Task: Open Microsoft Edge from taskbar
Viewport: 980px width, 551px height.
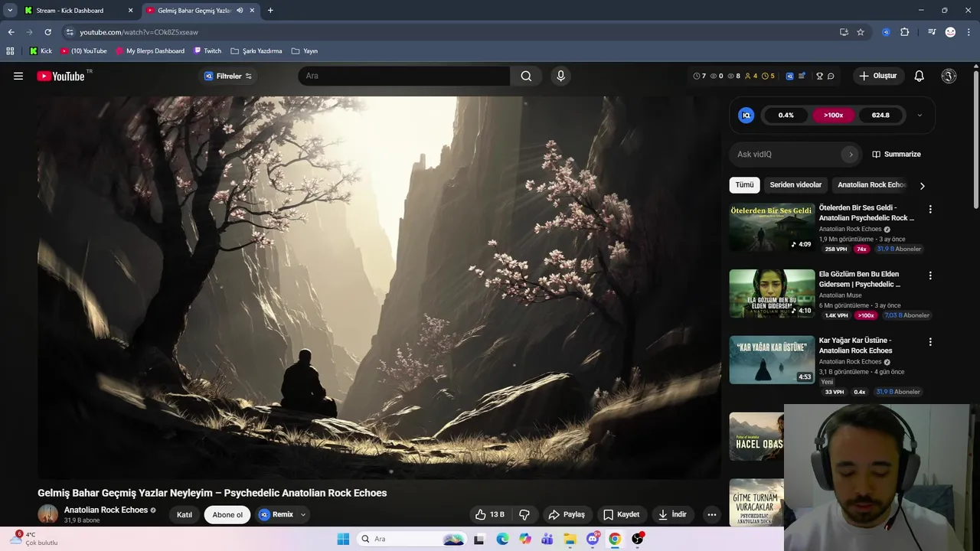Action: [x=502, y=539]
